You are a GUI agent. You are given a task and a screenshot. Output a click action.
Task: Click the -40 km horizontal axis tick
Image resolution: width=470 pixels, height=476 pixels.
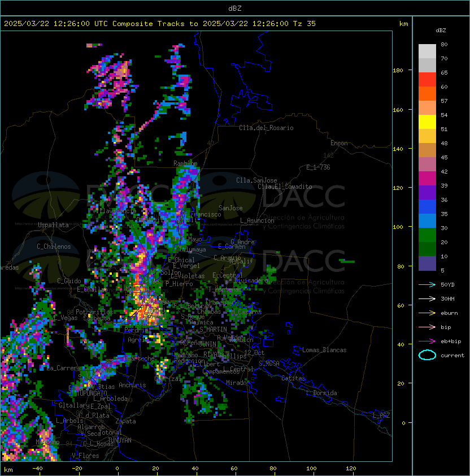point(38,469)
